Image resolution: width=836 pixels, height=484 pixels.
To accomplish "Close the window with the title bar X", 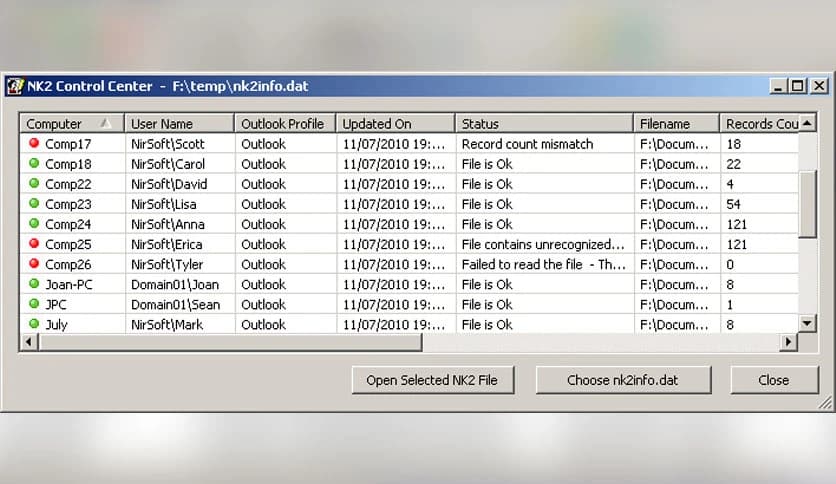I will tap(819, 86).
